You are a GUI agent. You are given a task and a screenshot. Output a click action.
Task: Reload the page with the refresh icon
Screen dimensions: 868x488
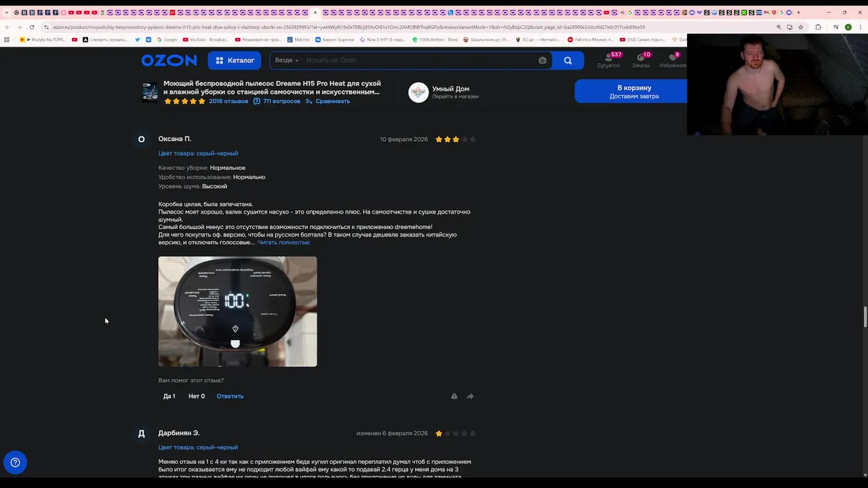click(31, 27)
